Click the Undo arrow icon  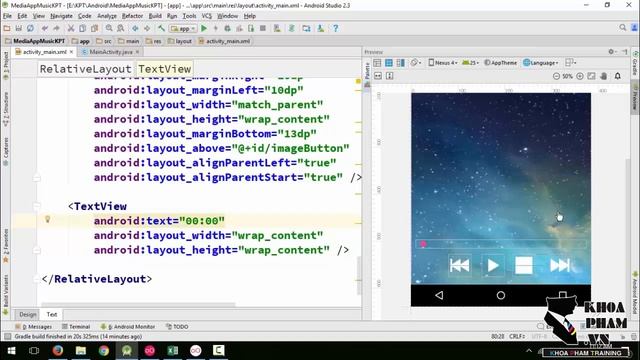(x=44, y=28)
